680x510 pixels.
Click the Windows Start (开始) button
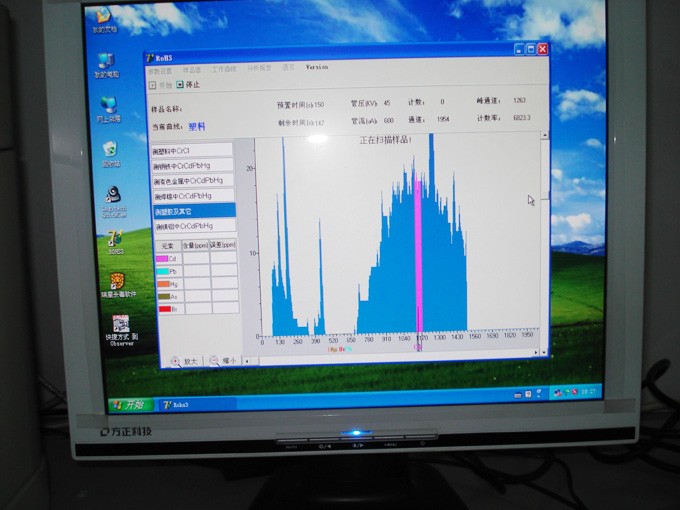127,404
